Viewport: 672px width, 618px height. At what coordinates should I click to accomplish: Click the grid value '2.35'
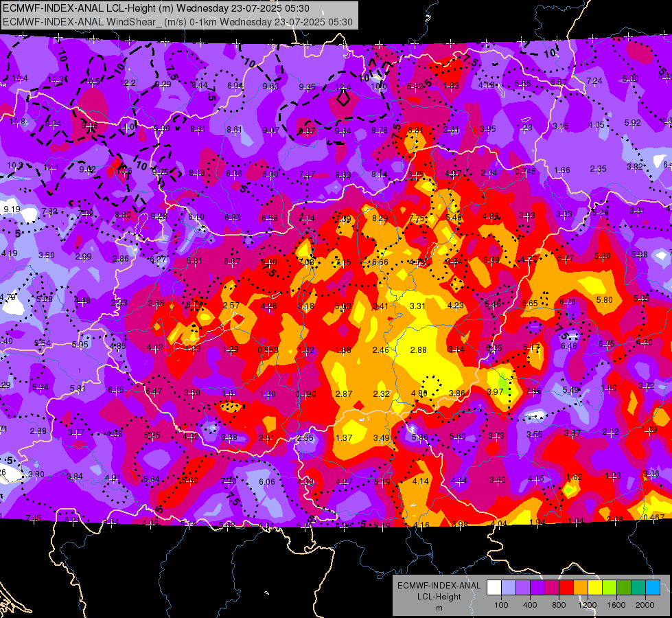[598, 168]
